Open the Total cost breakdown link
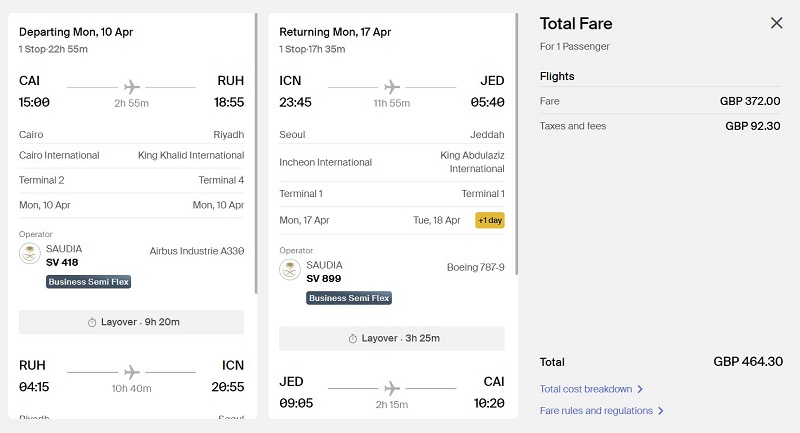This screenshot has width=800, height=433. (586, 389)
